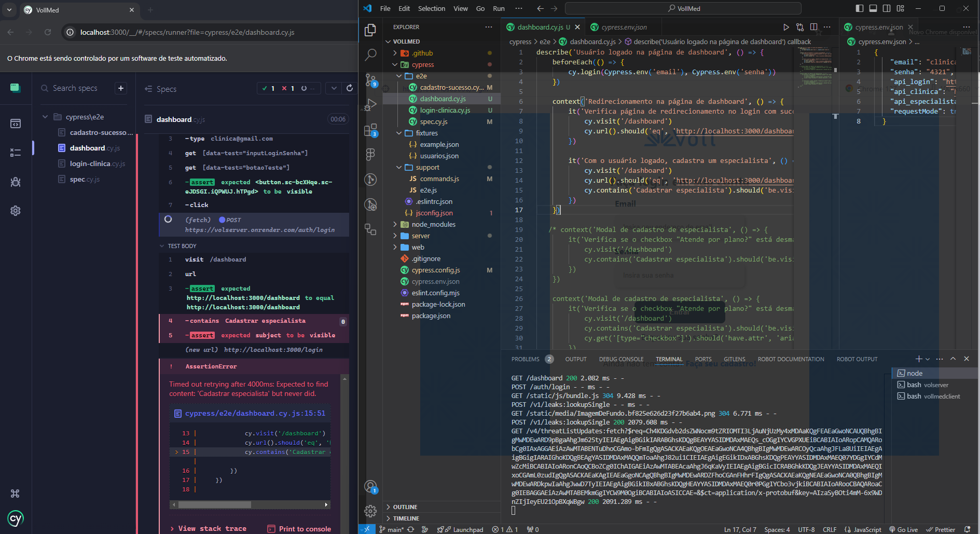Screen dimensions: 980x534
Task: Click the Search specs input field
Action: 75,88
